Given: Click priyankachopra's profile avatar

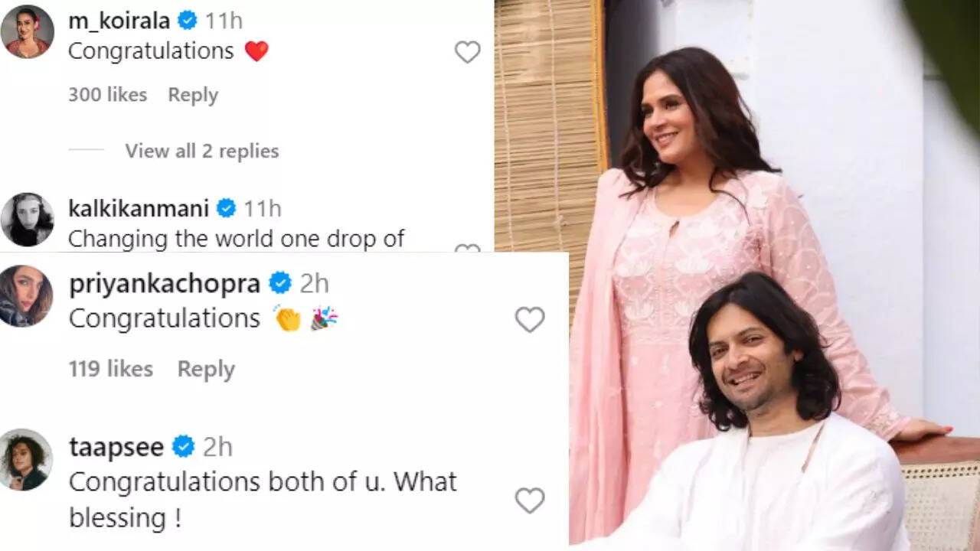Looking at the screenshot, I should [26, 296].
